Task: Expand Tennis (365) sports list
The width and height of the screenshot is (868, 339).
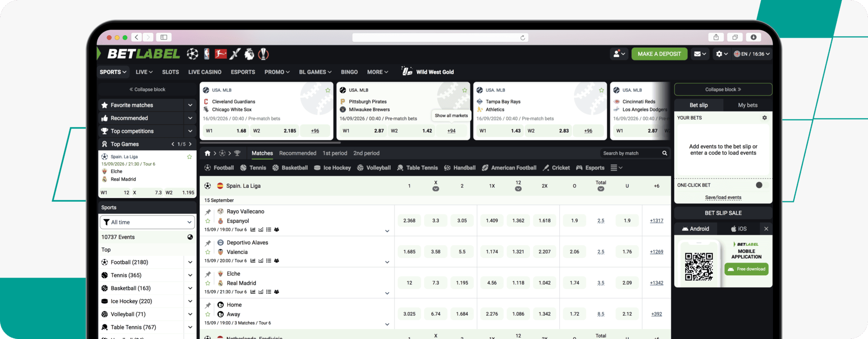Action: point(190,276)
